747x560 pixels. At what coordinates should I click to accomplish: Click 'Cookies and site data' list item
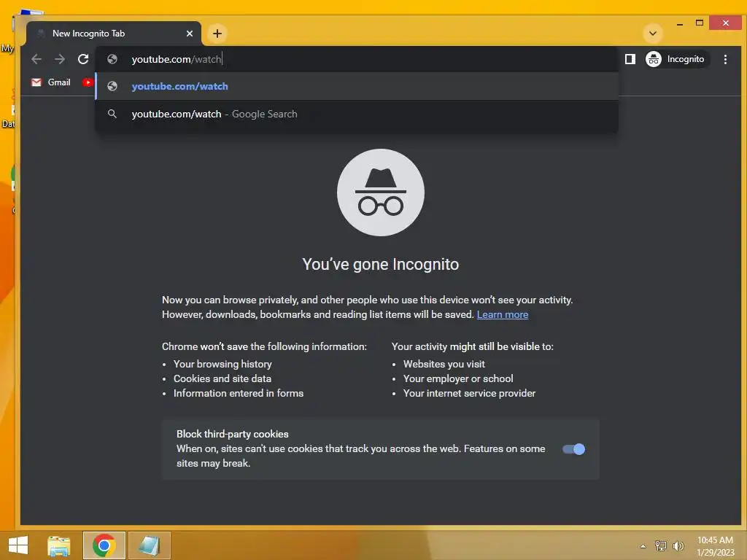(222, 378)
